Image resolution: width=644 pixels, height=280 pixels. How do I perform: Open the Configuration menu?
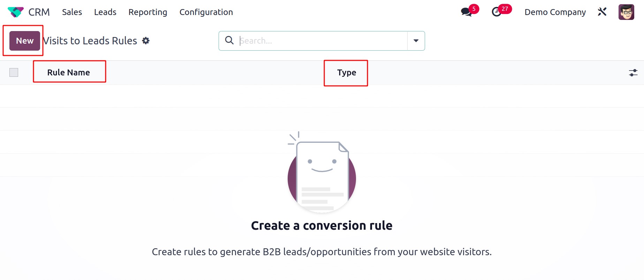(206, 12)
